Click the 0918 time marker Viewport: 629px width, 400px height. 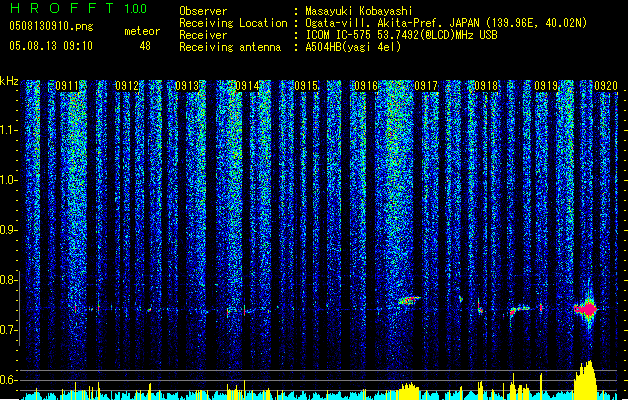(x=486, y=86)
